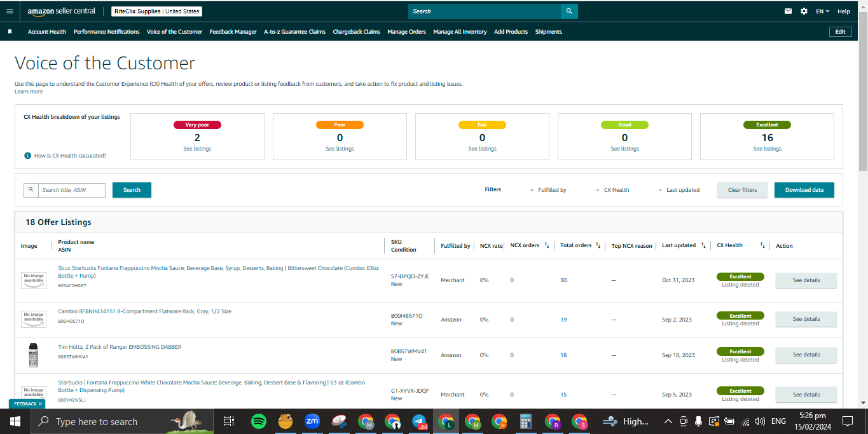The image size is (868, 434).
Task: See listings under Very poor
Action: [197, 149]
